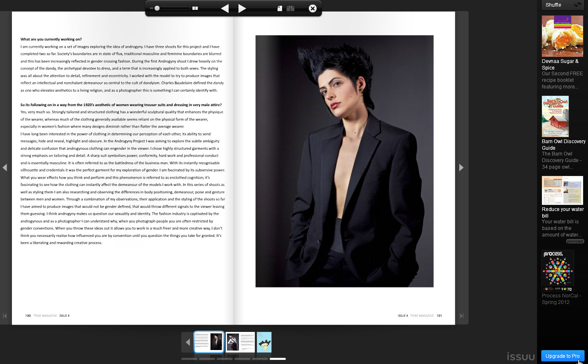Click the large pages zoom-in icon
The width and height of the screenshot is (588, 364).
pyautogui.click(x=195, y=8)
